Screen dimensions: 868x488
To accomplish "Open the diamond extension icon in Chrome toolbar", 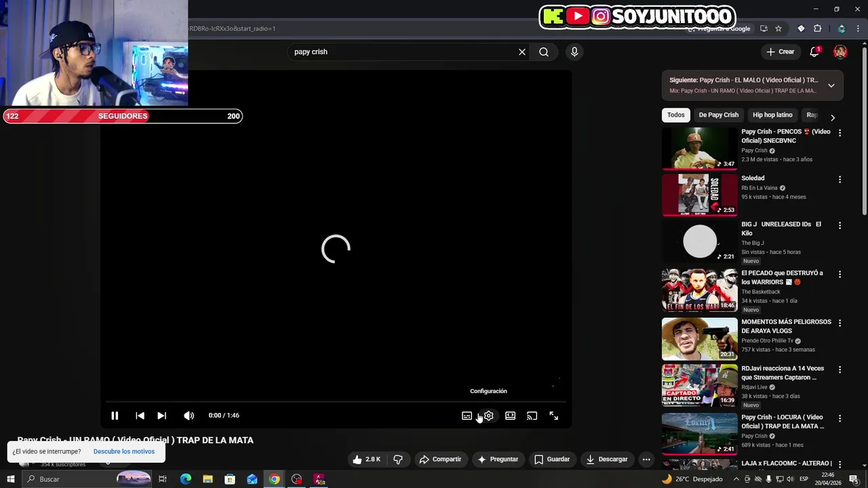I will click(801, 28).
